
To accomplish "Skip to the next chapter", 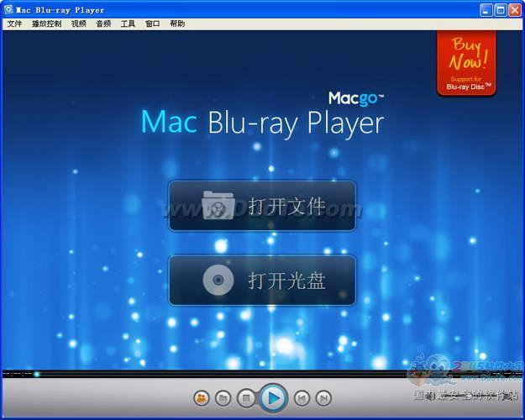I will (x=323, y=398).
